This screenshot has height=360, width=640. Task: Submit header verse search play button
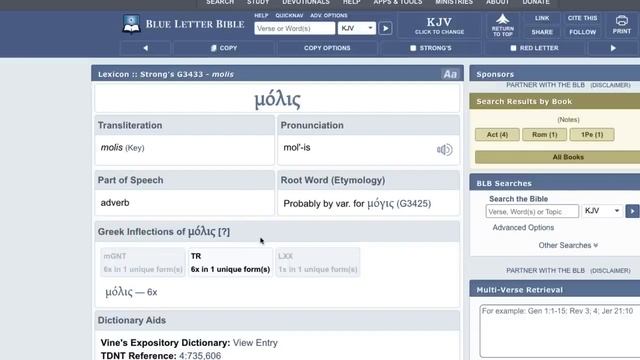[385, 28]
